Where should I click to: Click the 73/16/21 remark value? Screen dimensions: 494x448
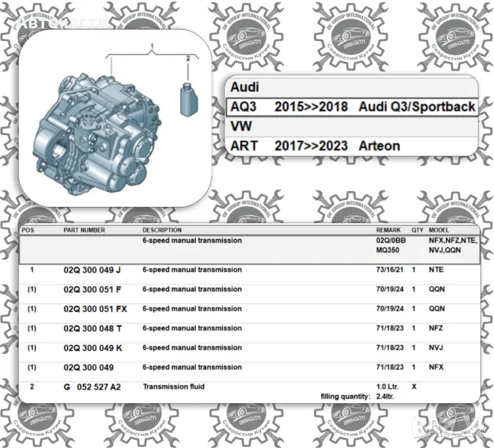pos(389,270)
